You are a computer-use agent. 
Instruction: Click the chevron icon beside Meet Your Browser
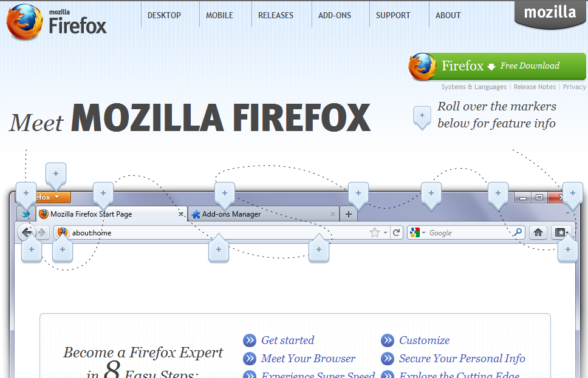pyautogui.click(x=250, y=359)
